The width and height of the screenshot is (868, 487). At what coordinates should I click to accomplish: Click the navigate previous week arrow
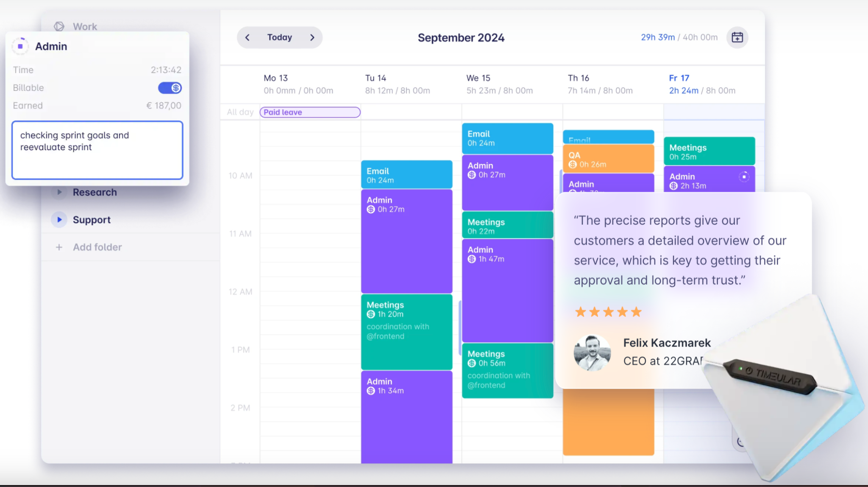click(x=247, y=37)
